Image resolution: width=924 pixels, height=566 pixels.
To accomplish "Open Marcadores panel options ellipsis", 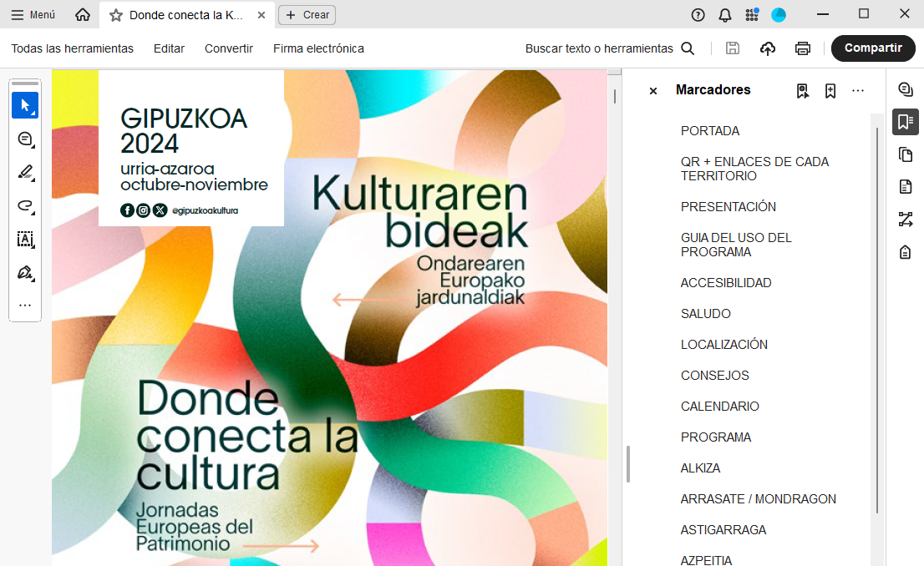I will [858, 91].
